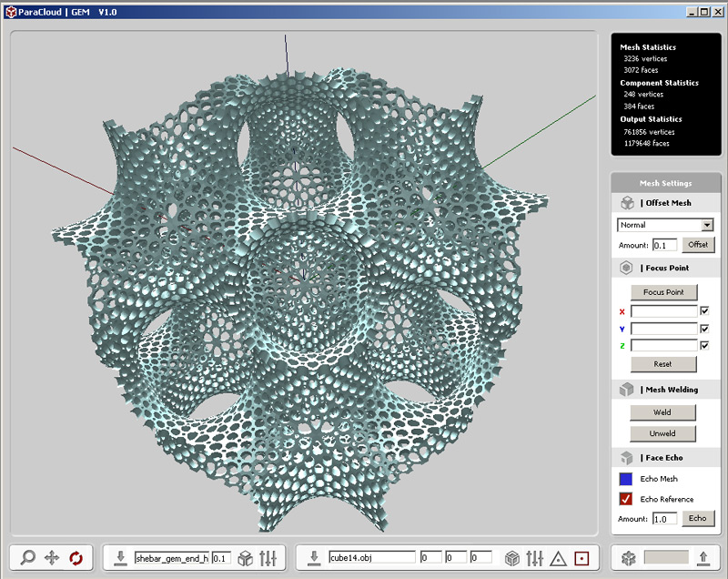Click the Offset Mesh section header
728x579 pixels.
(664, 203)
